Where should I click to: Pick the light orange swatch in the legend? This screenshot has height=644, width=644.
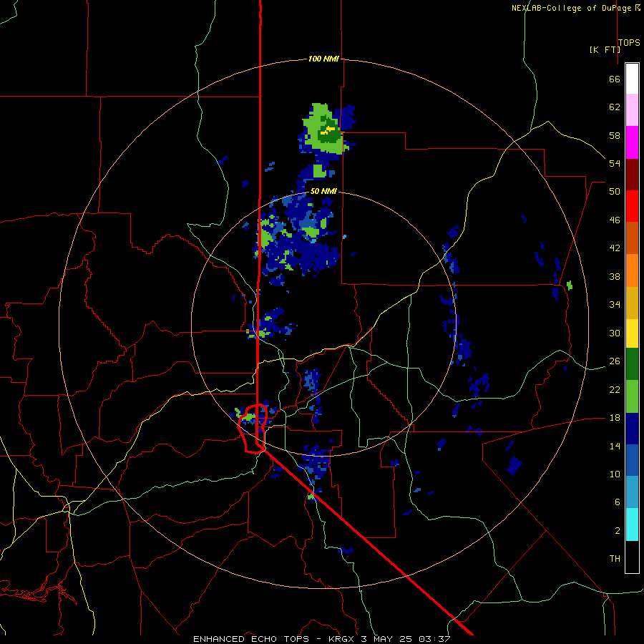[x=632, y=270]
